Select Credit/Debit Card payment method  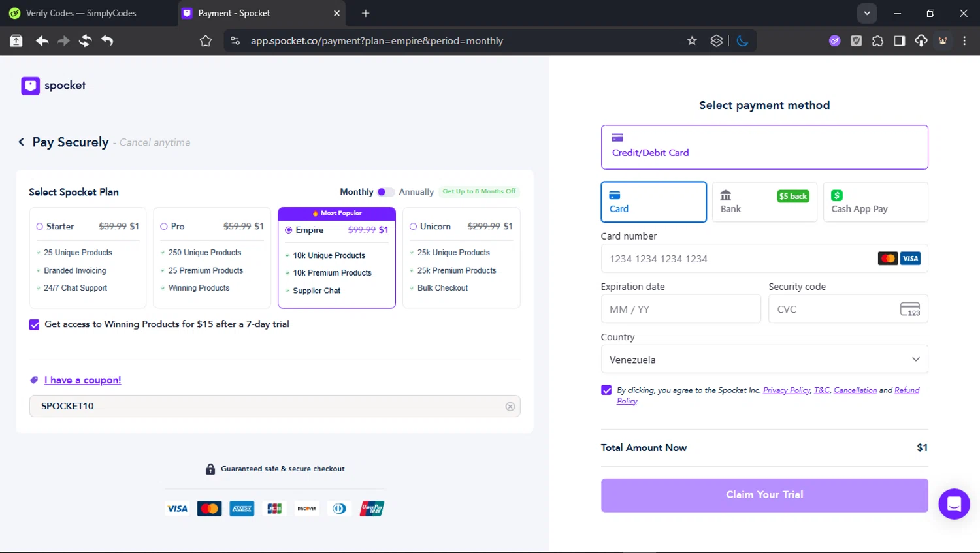(x=764, y=147)
